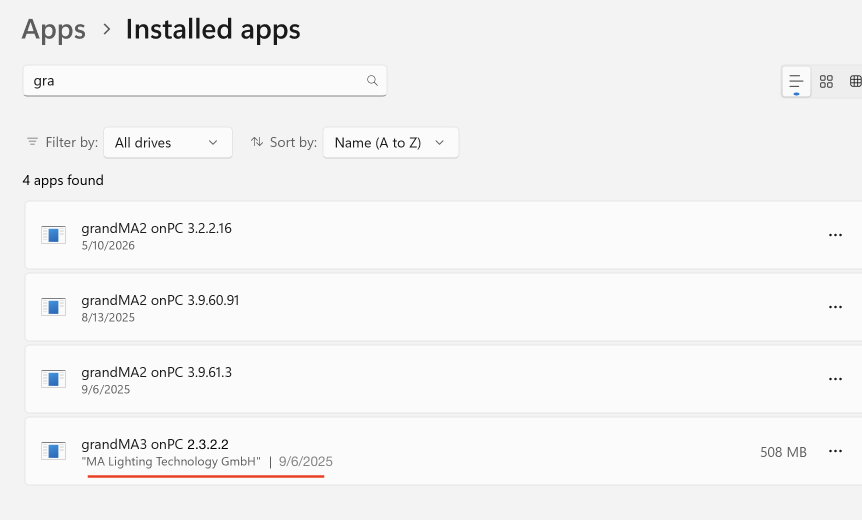Click the grandMA2 onPC 3.2.2.16 app icon
This screenshot has height=520, width=862.
tap(53, 235)
